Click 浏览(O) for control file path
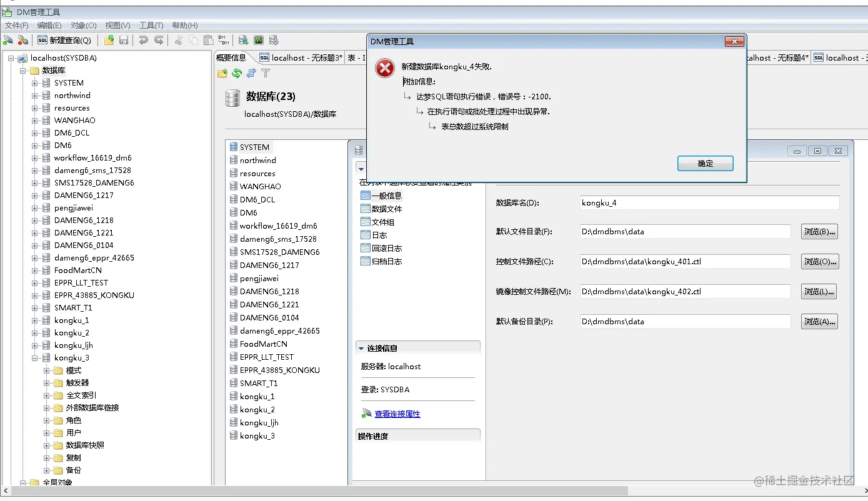 tap(820, 262)
